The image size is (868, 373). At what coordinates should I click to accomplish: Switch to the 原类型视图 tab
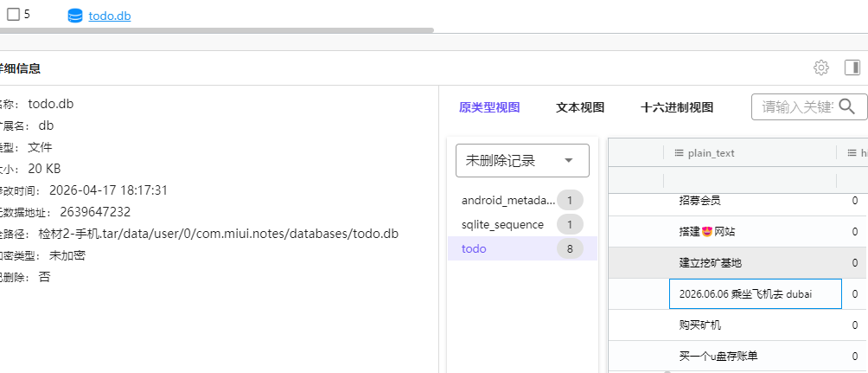click(x=489, y=107)
